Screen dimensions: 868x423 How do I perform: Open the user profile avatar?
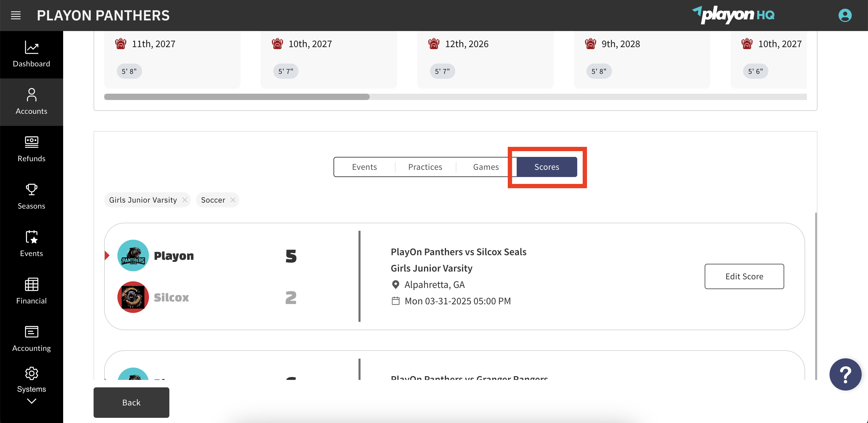tap(845, 15)
